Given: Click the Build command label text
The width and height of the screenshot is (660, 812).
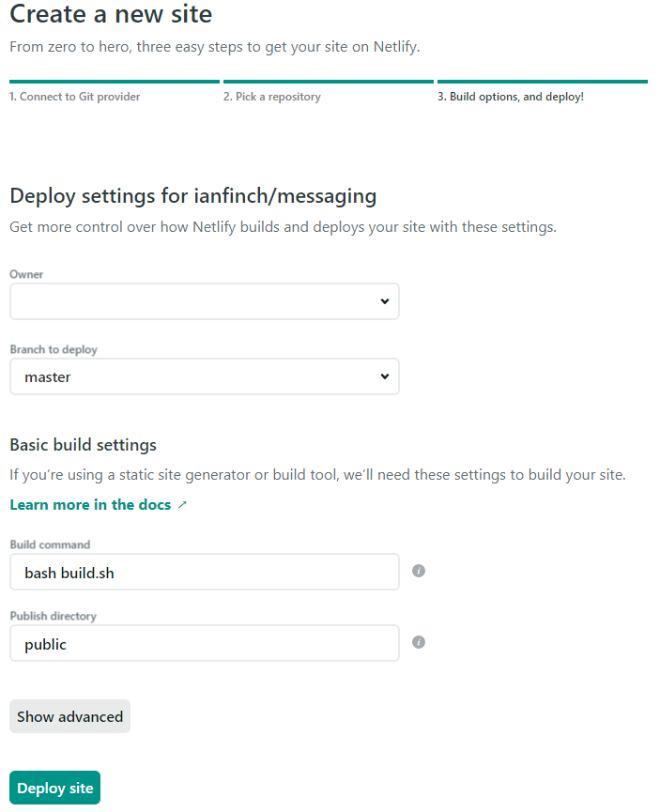Looking at the screenshot, I should click(x=50, y=544).
